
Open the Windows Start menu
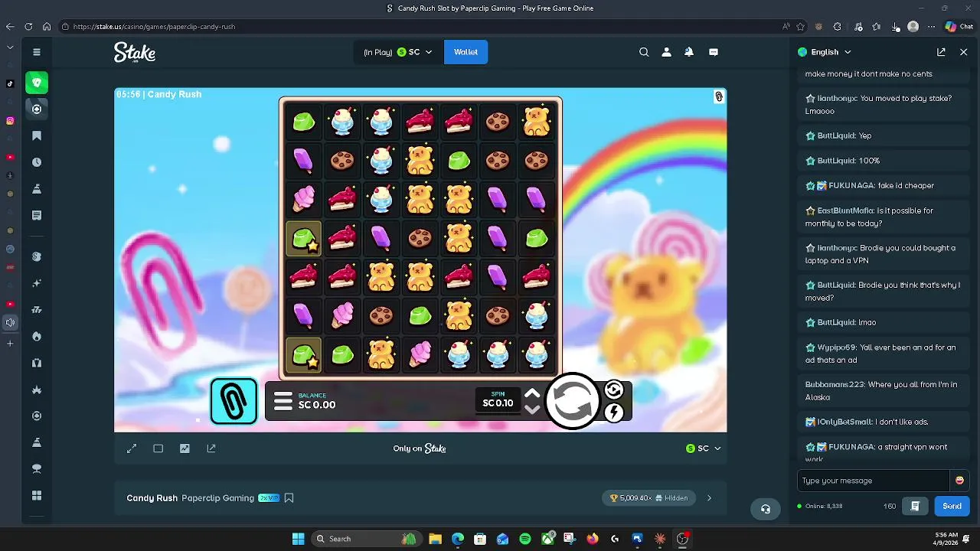click(298, 539)
